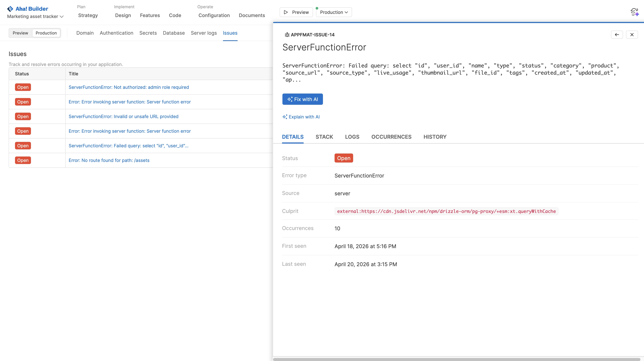Click the Open status badge in Details
This screenshot has width=644, height=361.
click(344, 158)
